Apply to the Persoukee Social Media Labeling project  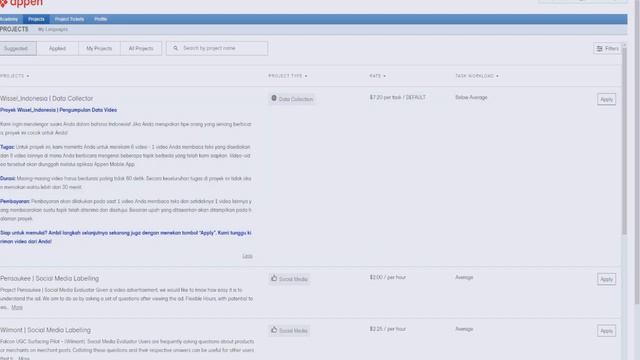607,279
